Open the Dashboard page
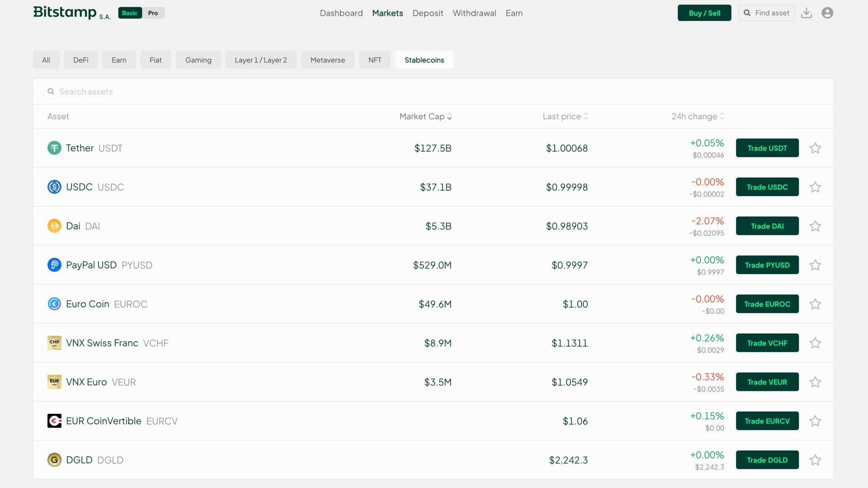This screenshot has height=488, width=868. [x=341, y=13]
